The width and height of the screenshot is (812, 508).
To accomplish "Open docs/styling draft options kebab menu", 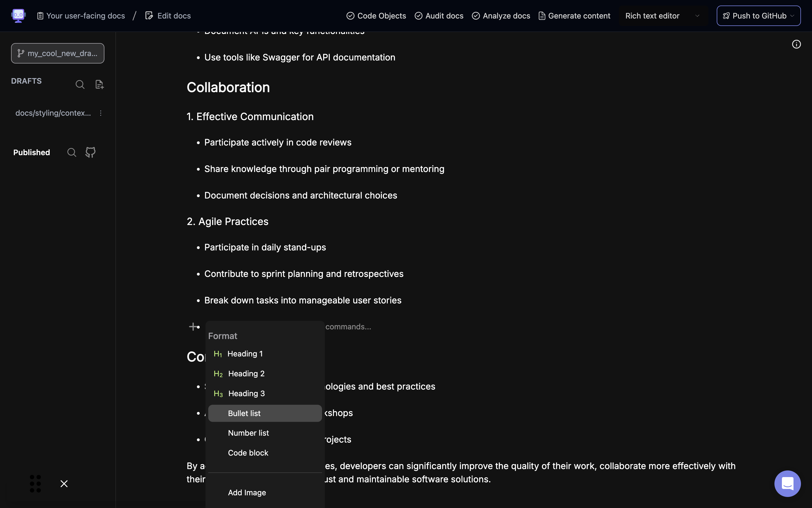I will tap(101, 113).
